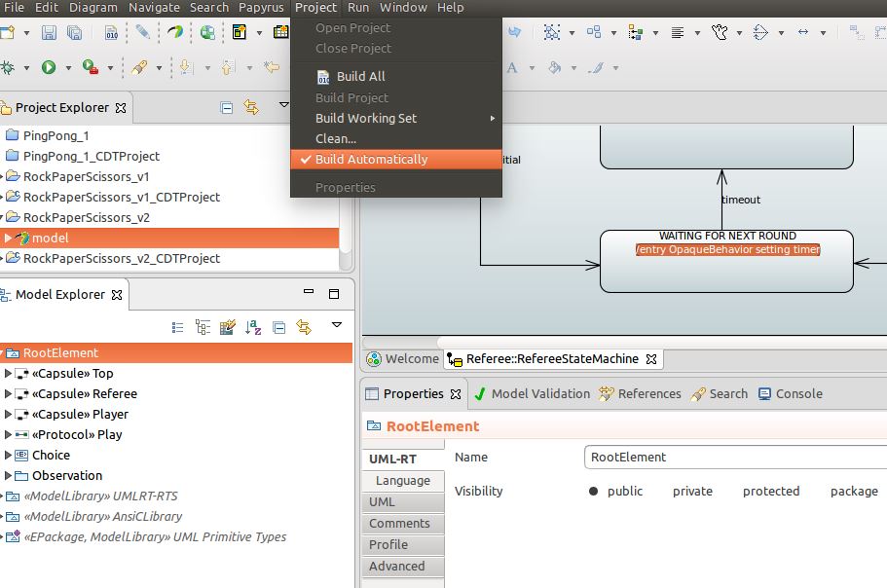Open the Window menu
This screenshot has width=887, height=588.
[403, 8]
